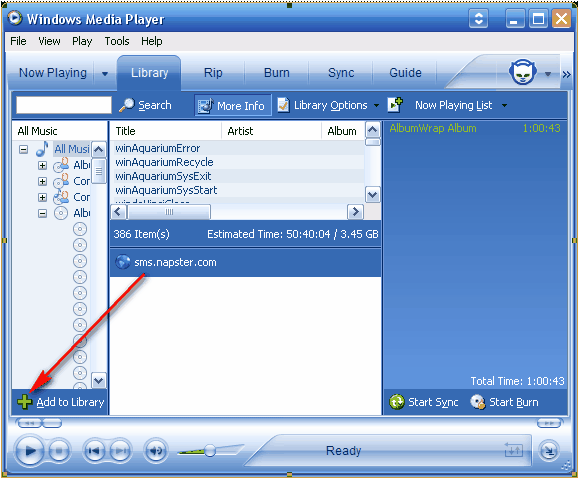Toggle shuffle/repeat icon beside Ready status
579x478 pixels.
(x=513, y=450)
